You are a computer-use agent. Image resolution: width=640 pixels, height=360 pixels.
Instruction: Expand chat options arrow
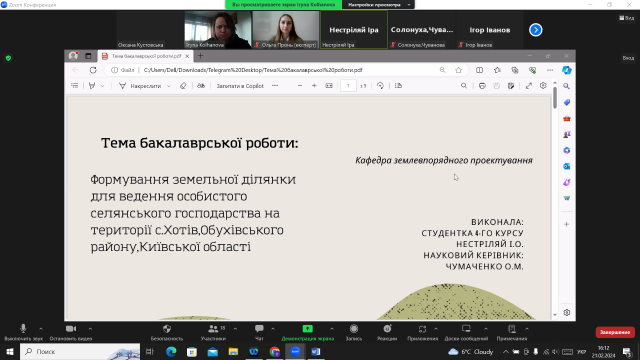click(x=273, y=329)
